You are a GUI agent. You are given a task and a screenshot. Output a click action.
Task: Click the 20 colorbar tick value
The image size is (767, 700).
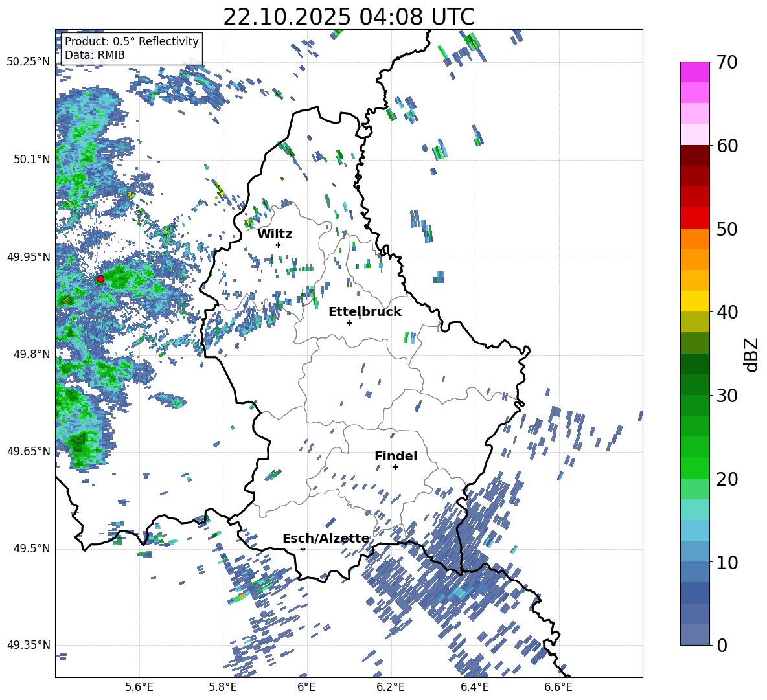(727, 479)
